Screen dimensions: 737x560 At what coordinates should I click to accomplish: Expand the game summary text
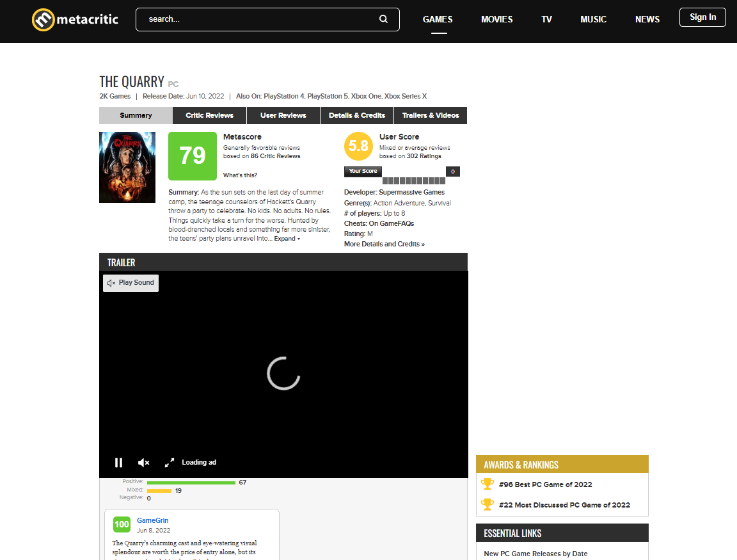287,239
